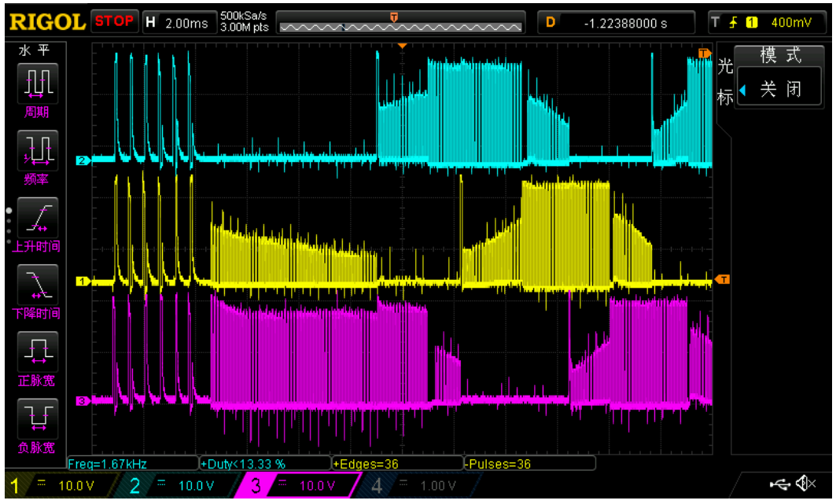This screenshot has height=504, width=836.
Task: Click the waveform memory position bar
Action: 401,22
